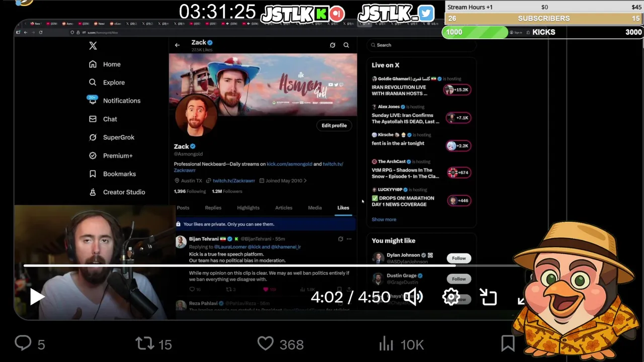The height and width of the screenshot is (362, 644).
Task: Join the Goldie Ghamari live space +15.2K
Action: (457, 89)
